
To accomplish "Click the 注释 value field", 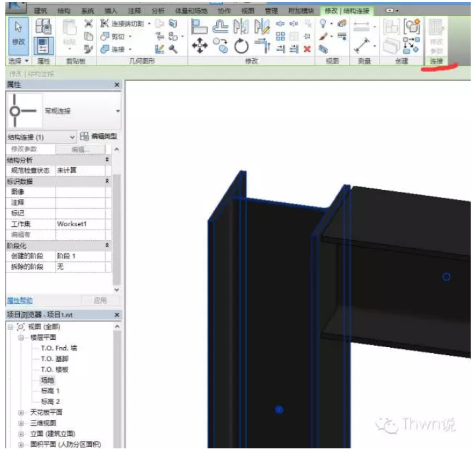I will (x=81, y=202).
